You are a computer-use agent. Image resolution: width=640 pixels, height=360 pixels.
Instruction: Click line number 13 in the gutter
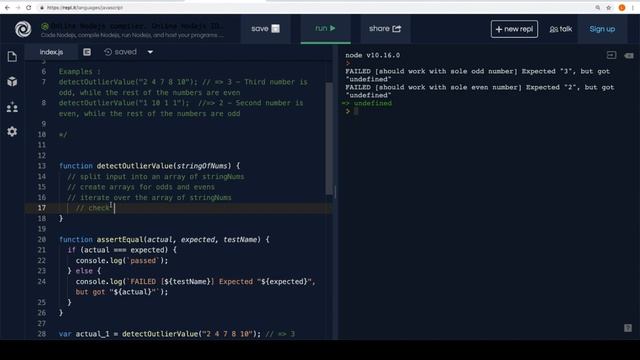(42, 166)
